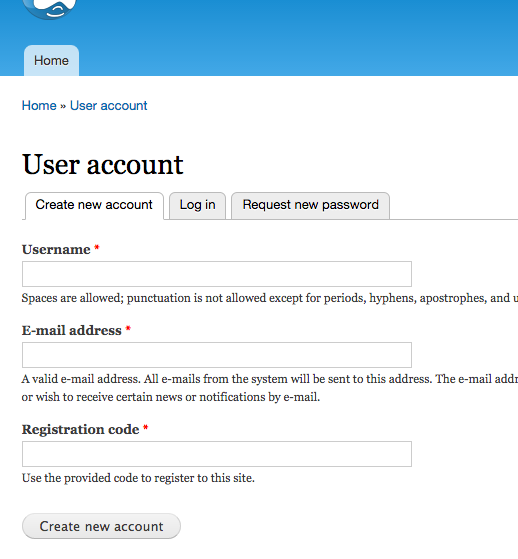Click the 'Use the provided code' help text
This screenshot has width=518, height=559.
138,478
